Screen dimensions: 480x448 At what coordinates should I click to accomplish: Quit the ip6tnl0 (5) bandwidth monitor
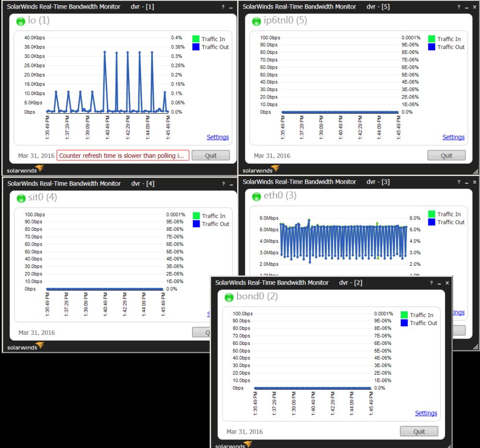(446, 155)
